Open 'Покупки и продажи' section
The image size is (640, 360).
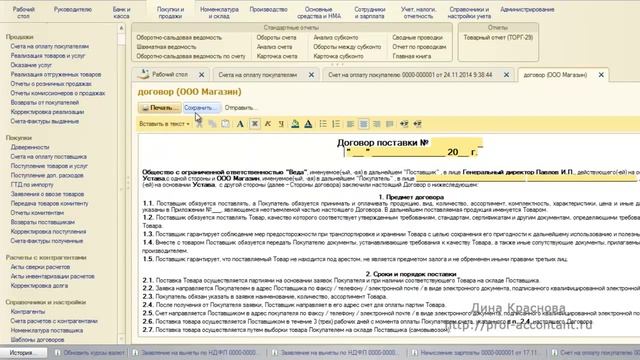(170, 12)
